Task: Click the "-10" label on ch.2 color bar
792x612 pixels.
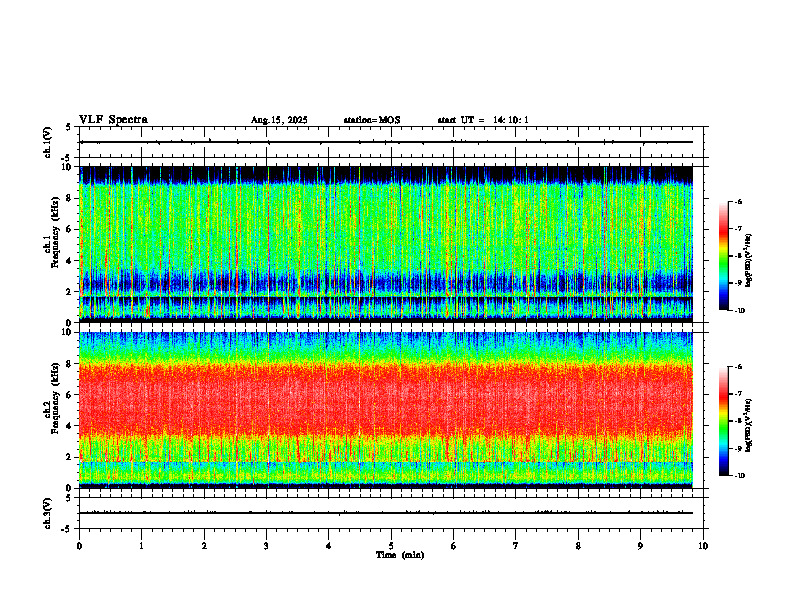Action: click(x=739, y=475)
